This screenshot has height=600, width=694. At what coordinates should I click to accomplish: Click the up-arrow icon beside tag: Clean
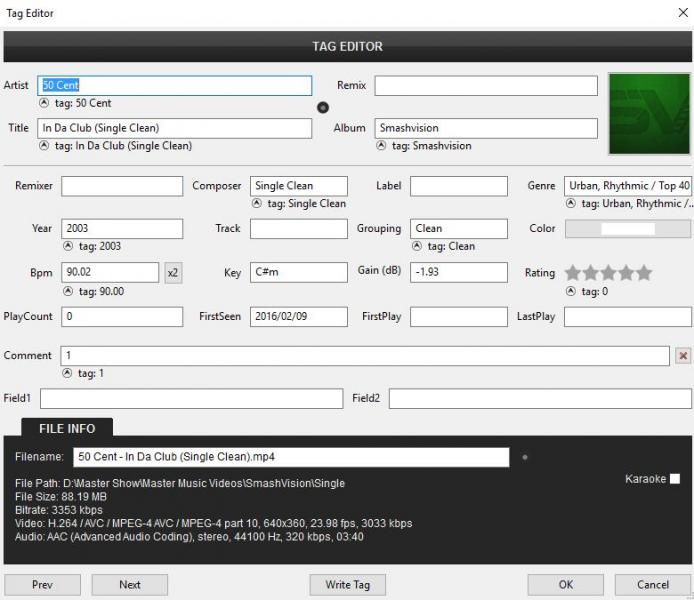tap(417, 246)
